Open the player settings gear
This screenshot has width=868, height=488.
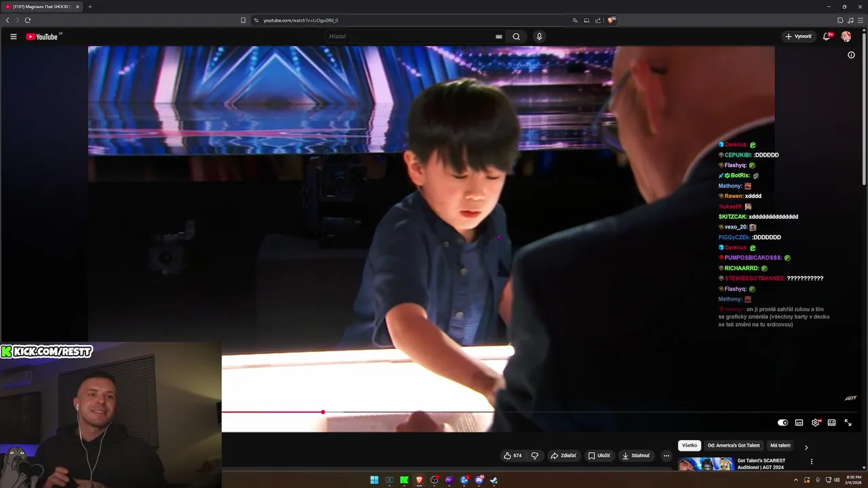[x=815, y=423]
